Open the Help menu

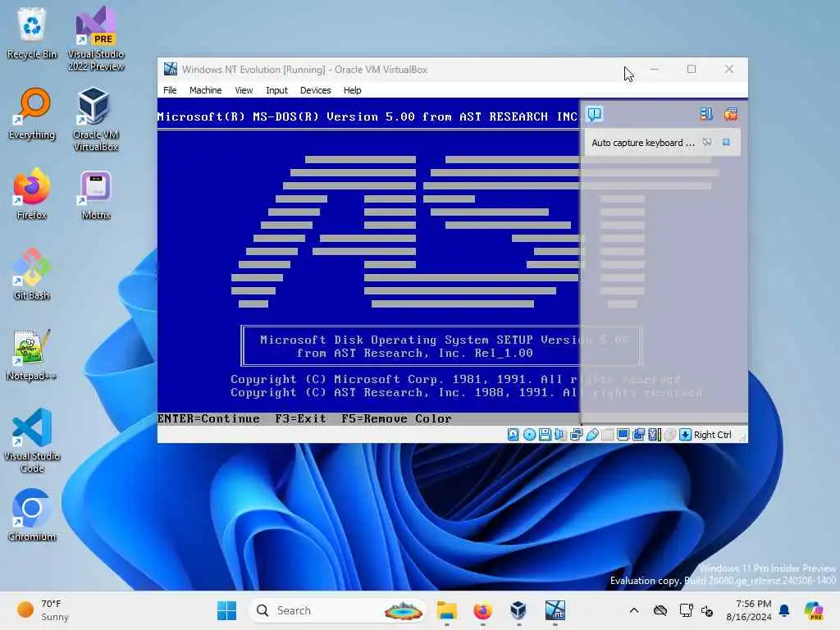pos(352,90)
